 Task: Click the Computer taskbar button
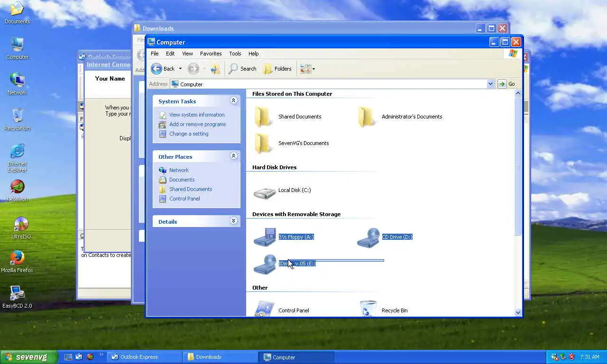296,357
